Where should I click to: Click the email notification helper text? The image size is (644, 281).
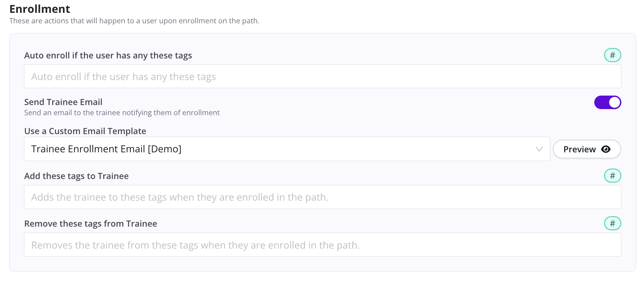point(122,113)
